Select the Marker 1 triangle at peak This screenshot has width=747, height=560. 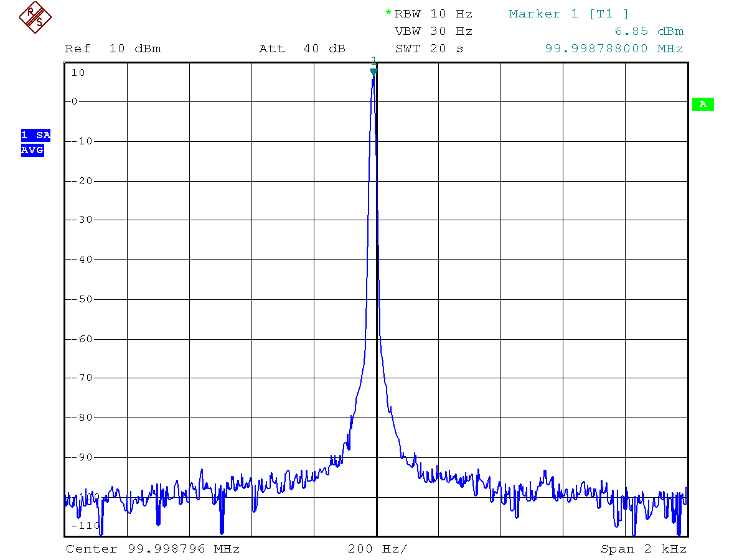coord(374,72)
